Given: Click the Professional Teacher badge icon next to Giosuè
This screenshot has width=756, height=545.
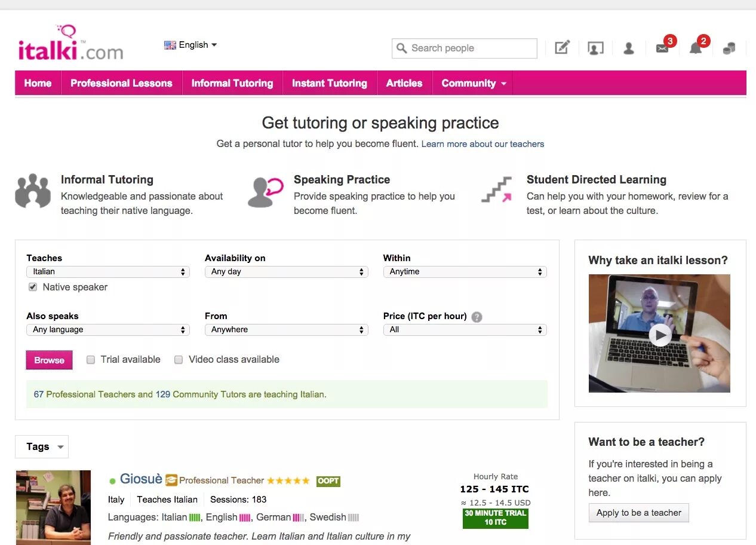Looking at the screenshot, I should click(171, 480).
